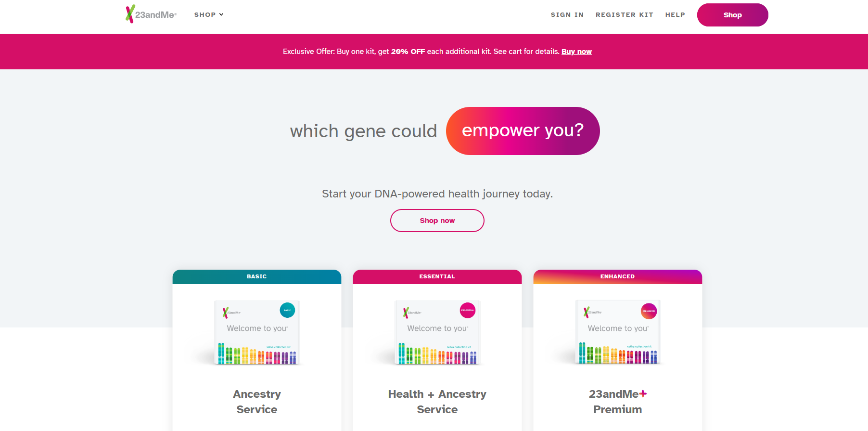This screenshot has height=431, width=868.
Task: Select the Basic plan header bar
Action: coord(256,277)
